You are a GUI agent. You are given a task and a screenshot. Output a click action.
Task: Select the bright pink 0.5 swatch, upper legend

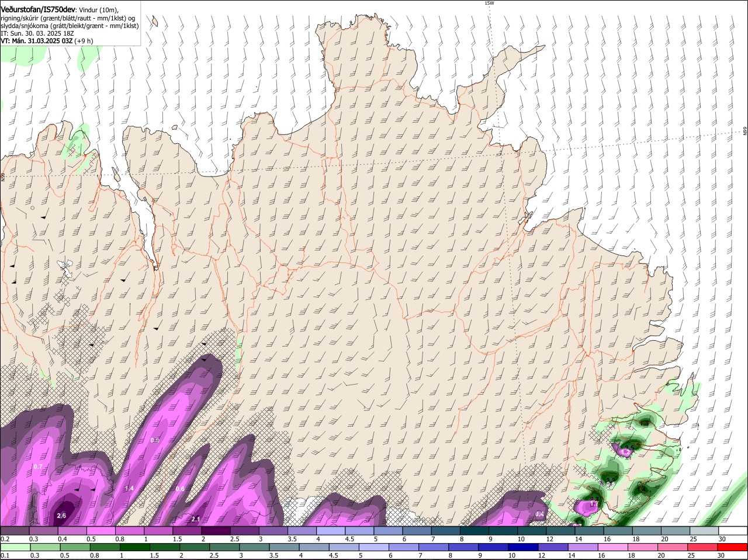[x=101, y=530]
